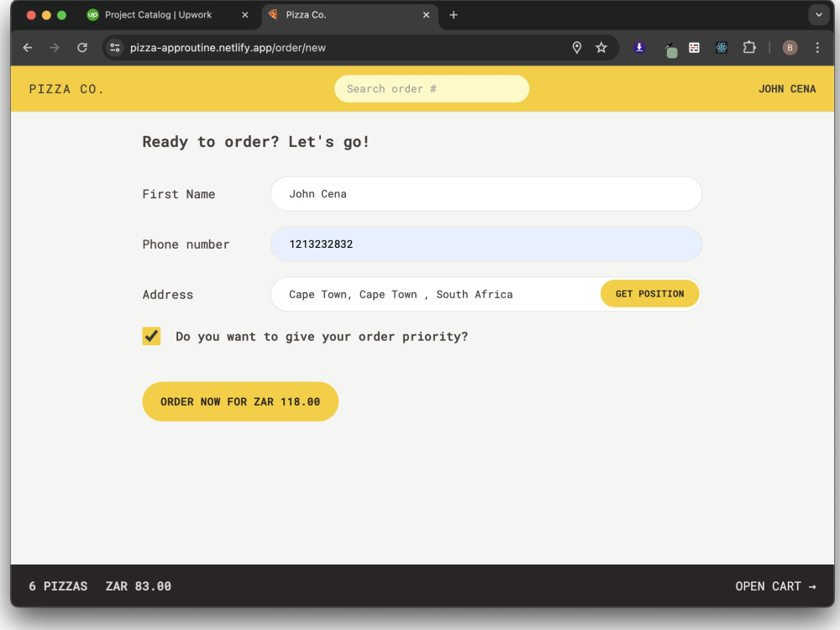Maximize the browser window with green button
Screen dimensions: 840x630
tap(61, 15)
